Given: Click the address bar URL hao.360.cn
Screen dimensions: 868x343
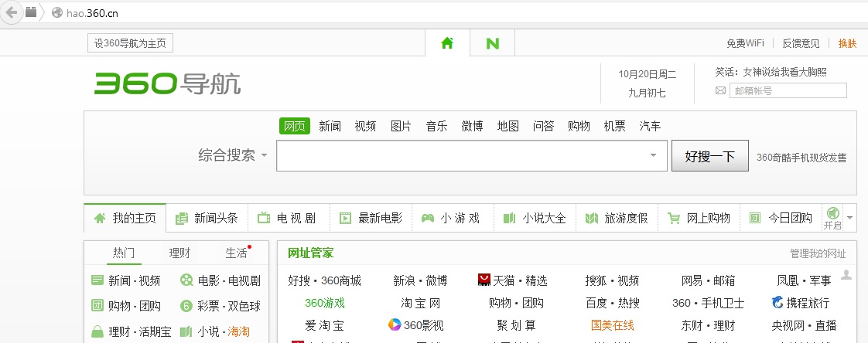Looking at the screenshot, I should [92, 12].
